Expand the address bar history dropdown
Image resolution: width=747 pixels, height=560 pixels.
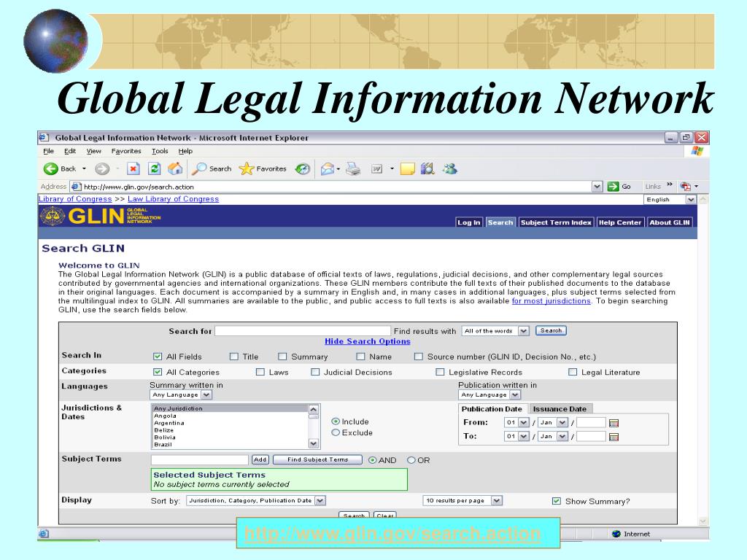click(x=597, y=187)
